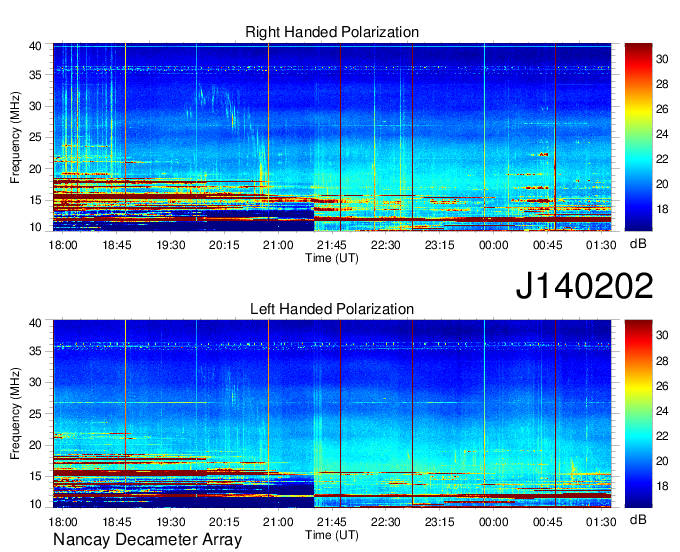Image resolution: width=680 pixels, height=552 pixels.
Task: Click the 10 MHz tick on the lower frequency axis
Action: click(36, 504)
